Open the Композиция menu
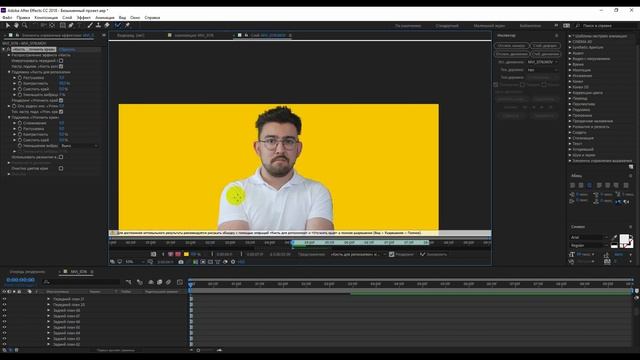The height and width of the screenshot is (360, 640). point(46,18)
